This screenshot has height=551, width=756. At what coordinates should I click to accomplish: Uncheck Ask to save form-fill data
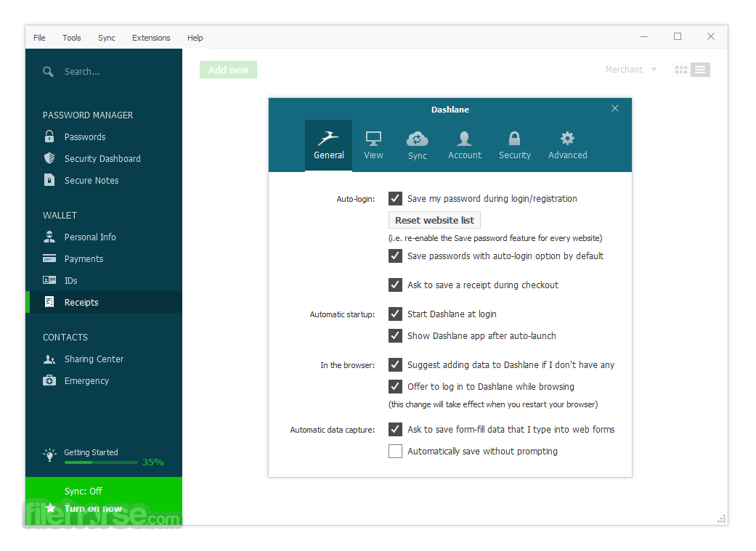pos(395,429)
